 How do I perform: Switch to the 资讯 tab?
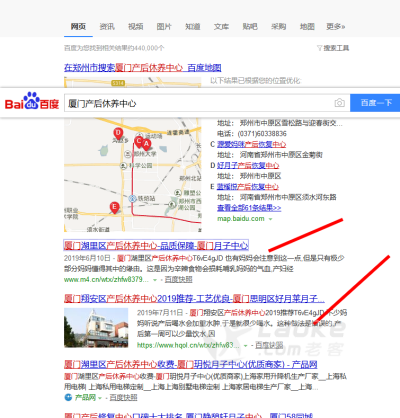pyautogui.click(x=107, y=27)
